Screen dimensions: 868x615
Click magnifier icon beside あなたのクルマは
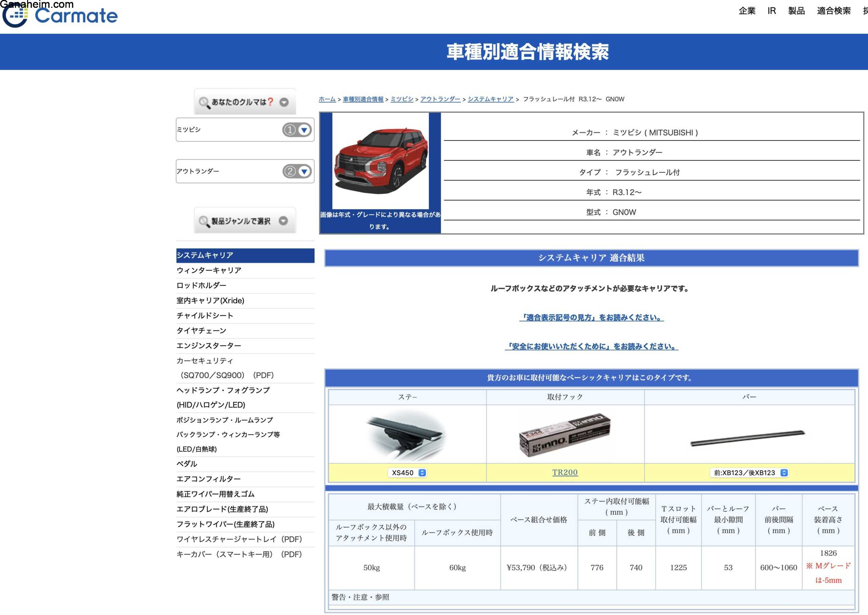tap(204, 103)
